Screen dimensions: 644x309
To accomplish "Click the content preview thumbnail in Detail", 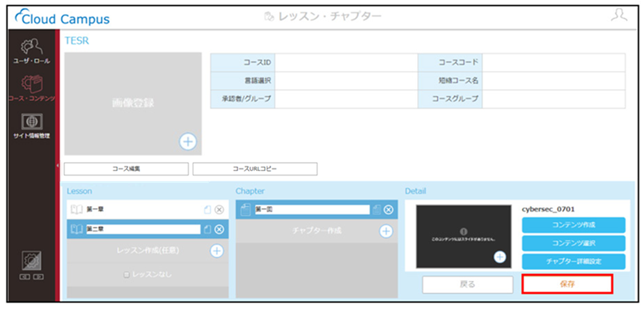I will point(464,237).
